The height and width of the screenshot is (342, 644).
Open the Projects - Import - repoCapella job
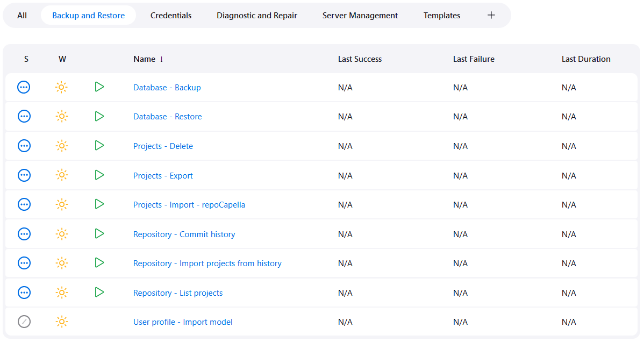189,205
